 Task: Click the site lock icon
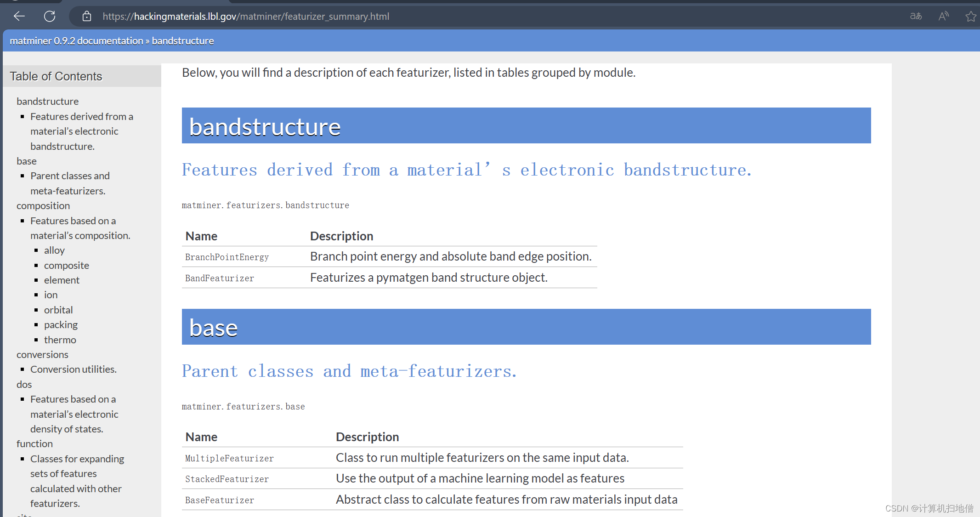pos(86,17)
